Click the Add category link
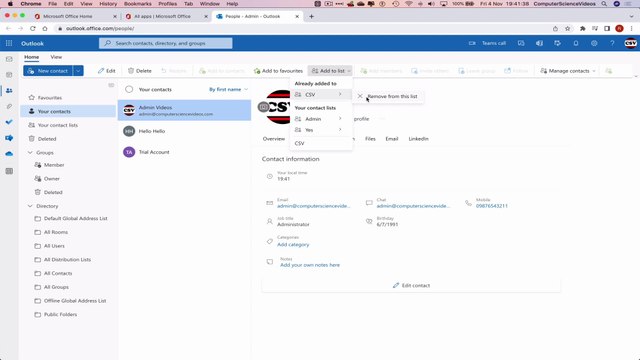Image resolution: width=640 pixels, height=360 pixels. [x=293, y=244]
